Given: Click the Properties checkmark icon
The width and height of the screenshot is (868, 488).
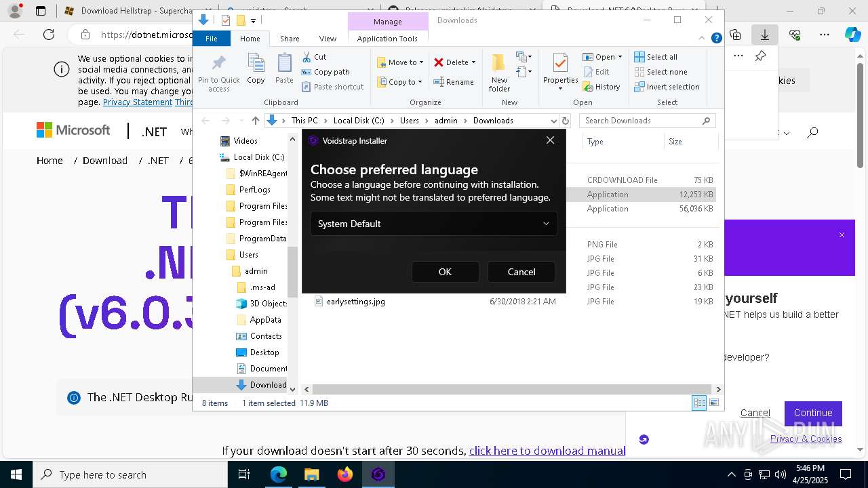Looking at the screenshot, I should [560, 64].
